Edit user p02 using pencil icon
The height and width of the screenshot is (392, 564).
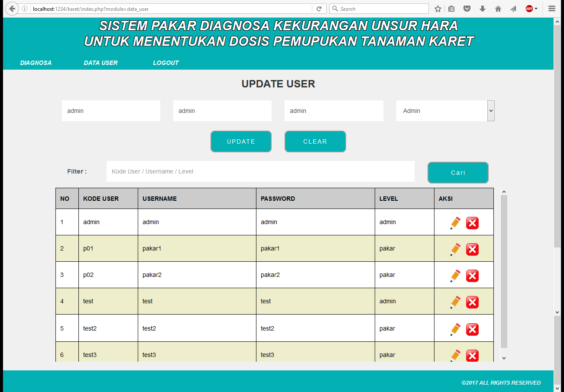[x=455, y=276]
